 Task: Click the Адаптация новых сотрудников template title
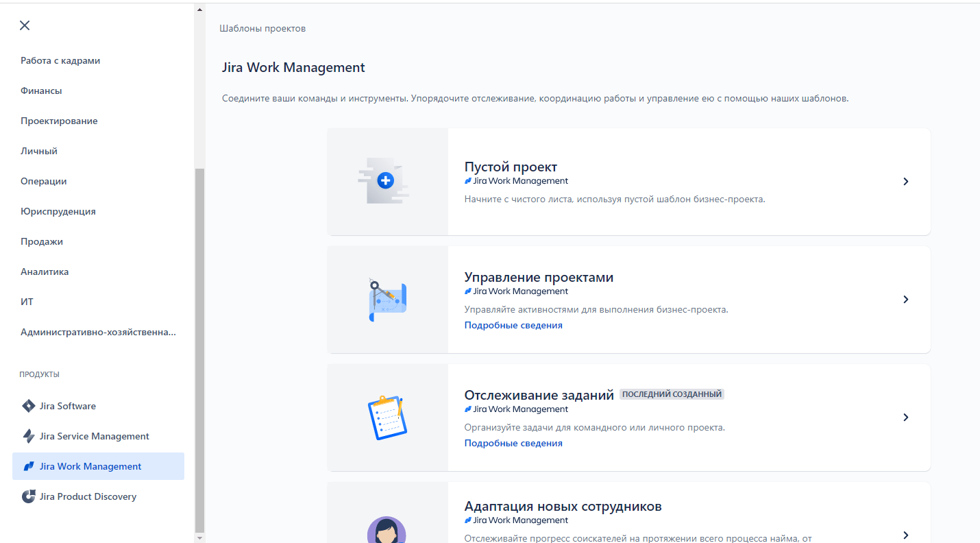pos(563,507)
